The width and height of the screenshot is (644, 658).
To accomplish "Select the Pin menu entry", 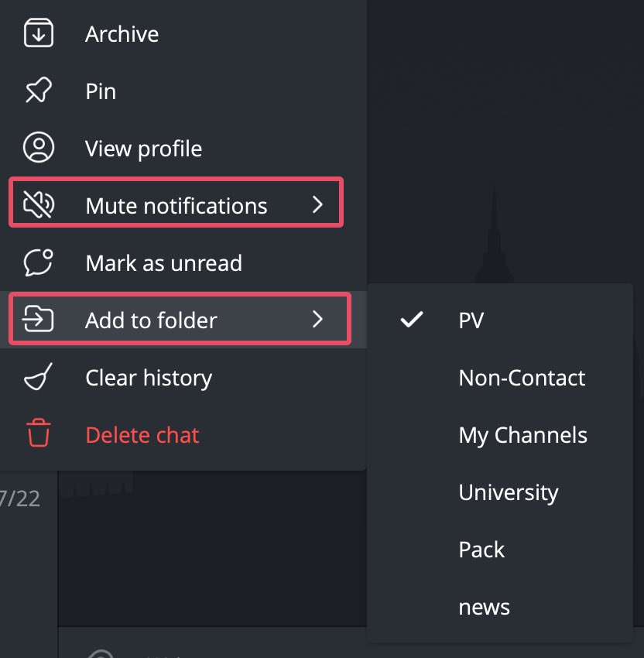I will (183, 91).
